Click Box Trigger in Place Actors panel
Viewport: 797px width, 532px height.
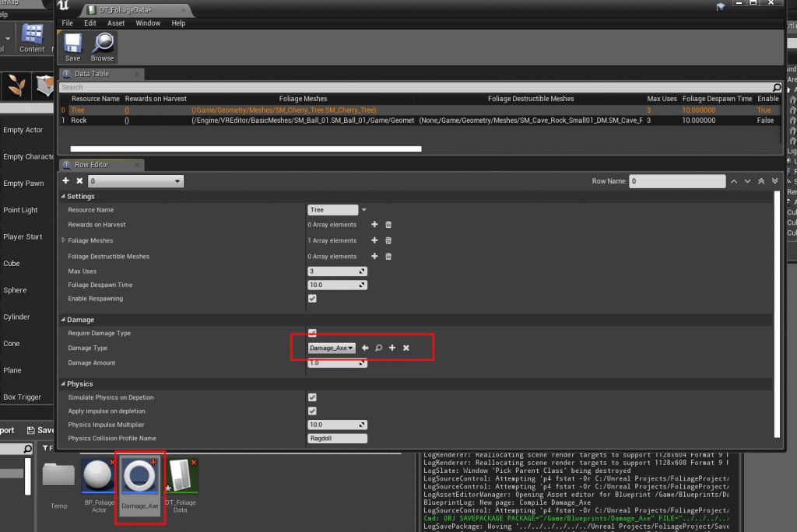click(22, 397)
